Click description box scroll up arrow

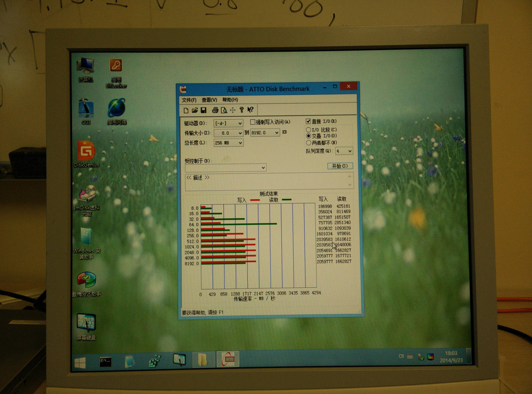(349, 176)
